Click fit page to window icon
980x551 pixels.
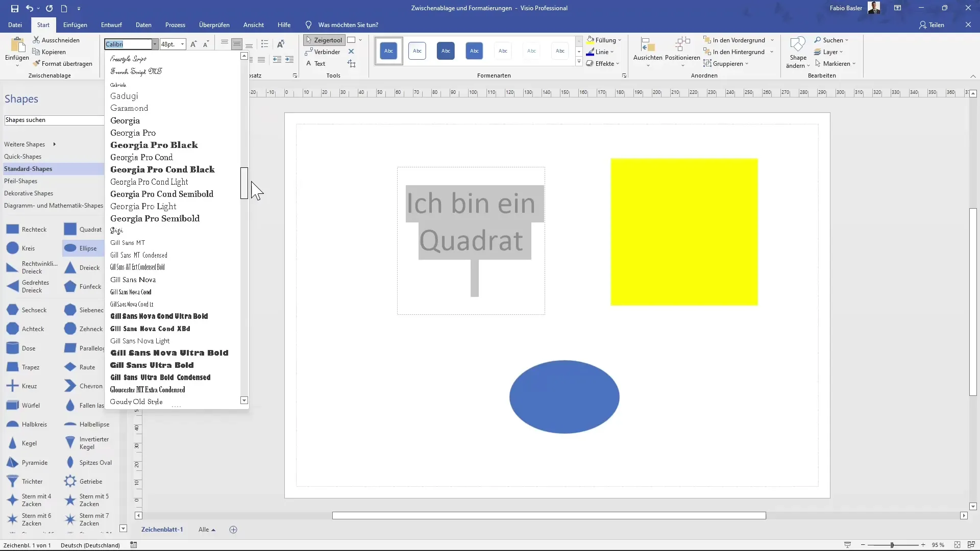958,545
